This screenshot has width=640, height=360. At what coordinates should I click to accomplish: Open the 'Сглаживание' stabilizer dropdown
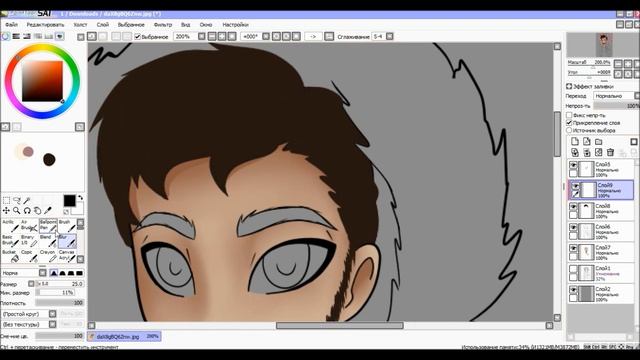390,36
